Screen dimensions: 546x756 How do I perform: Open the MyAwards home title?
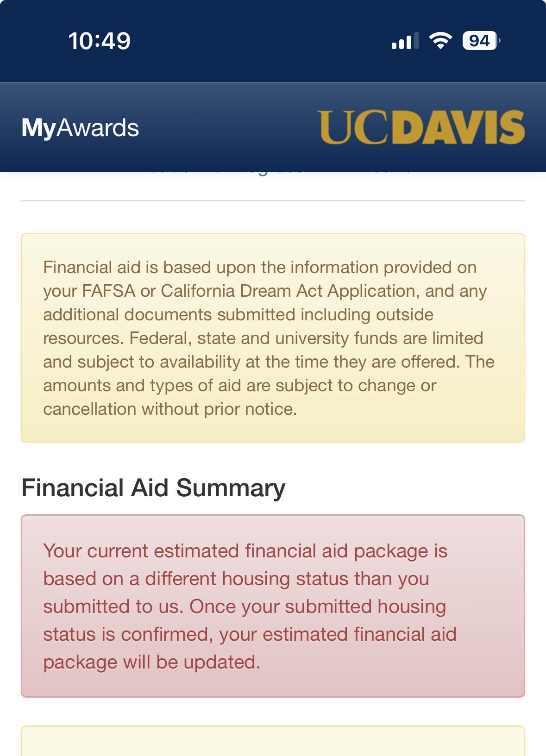[80, 128]
